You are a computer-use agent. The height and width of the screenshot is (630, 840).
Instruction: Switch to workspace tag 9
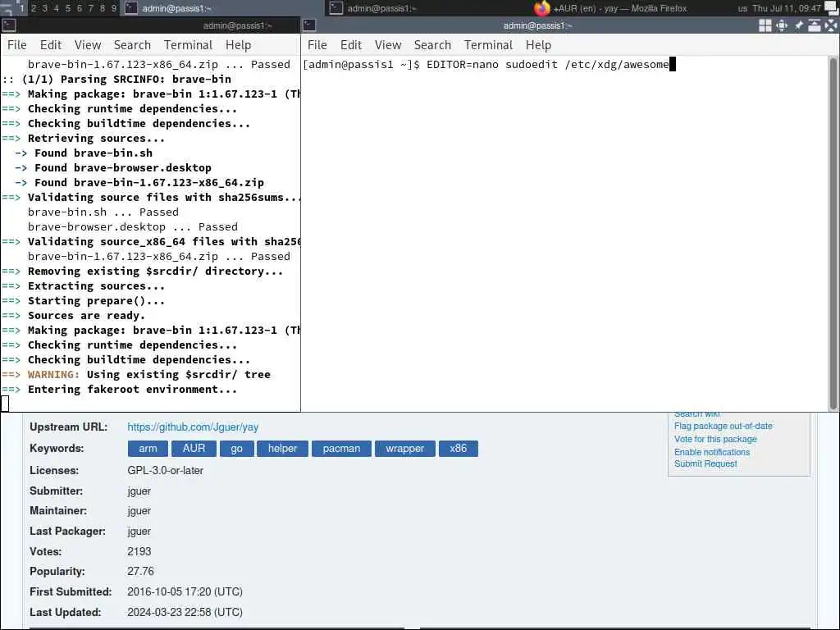coord(113,8)
